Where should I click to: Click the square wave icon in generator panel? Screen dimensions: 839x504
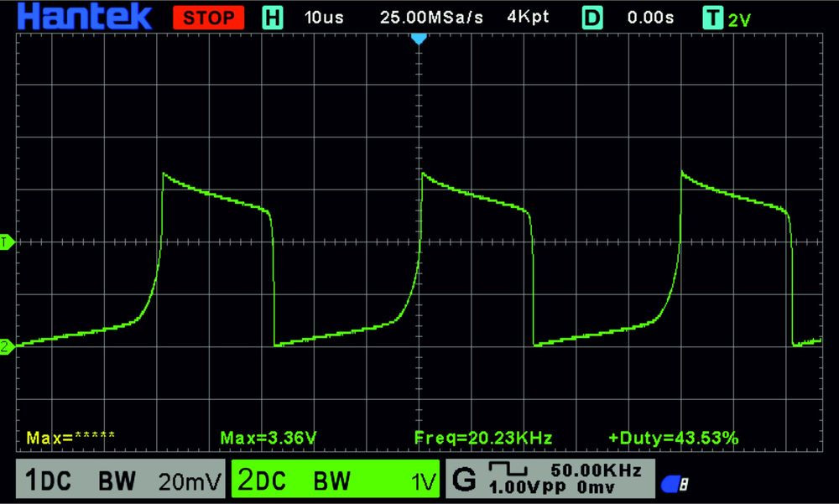click(508, 470)
